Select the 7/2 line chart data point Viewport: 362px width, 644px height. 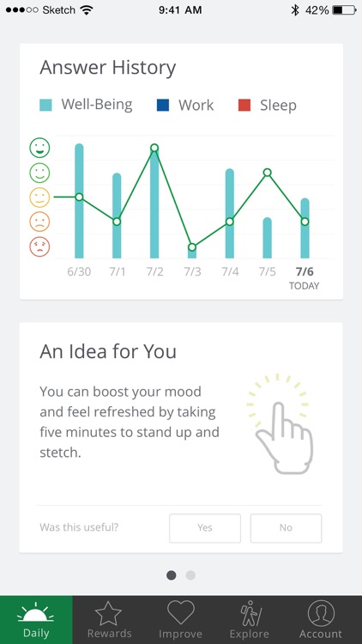pos(154,148)
